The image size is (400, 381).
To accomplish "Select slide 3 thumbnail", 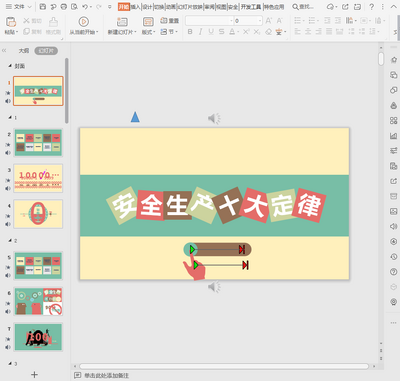I will click(x=38, y=178).
